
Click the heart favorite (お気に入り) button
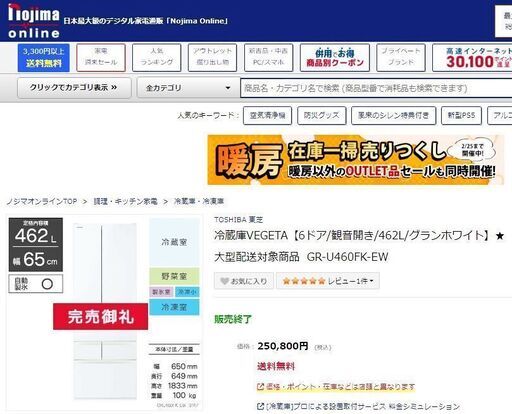[244, 281]
